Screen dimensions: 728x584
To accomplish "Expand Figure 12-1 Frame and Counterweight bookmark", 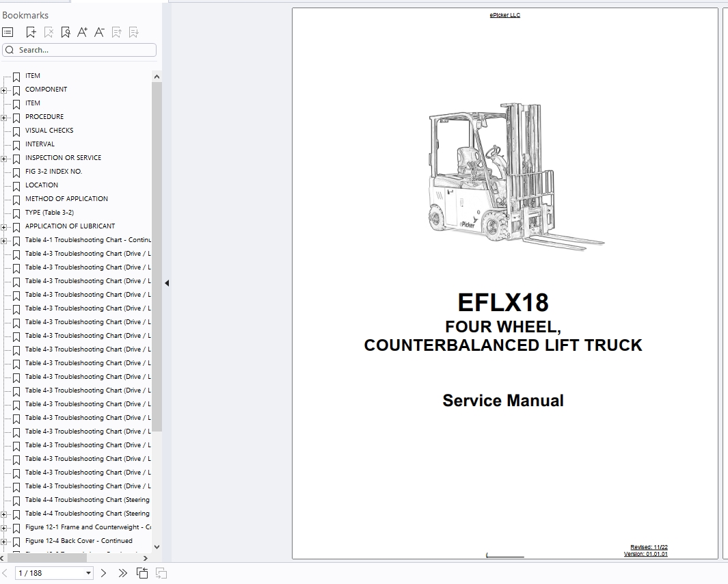I will (x=3, y=528).
